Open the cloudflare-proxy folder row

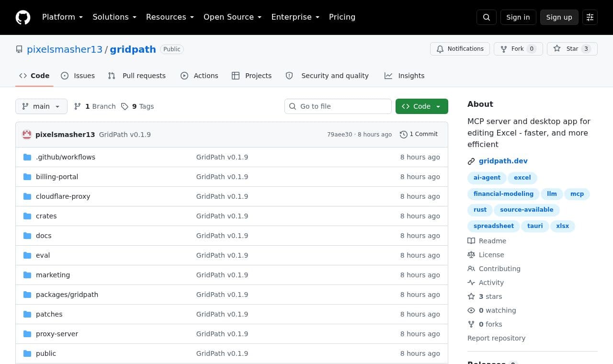click(x=232, y=196)
